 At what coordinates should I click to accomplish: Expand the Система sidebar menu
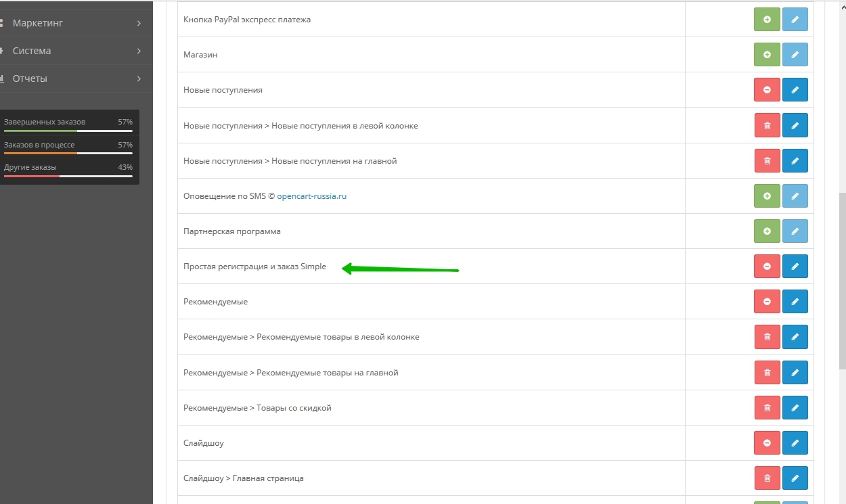point(76,51)
